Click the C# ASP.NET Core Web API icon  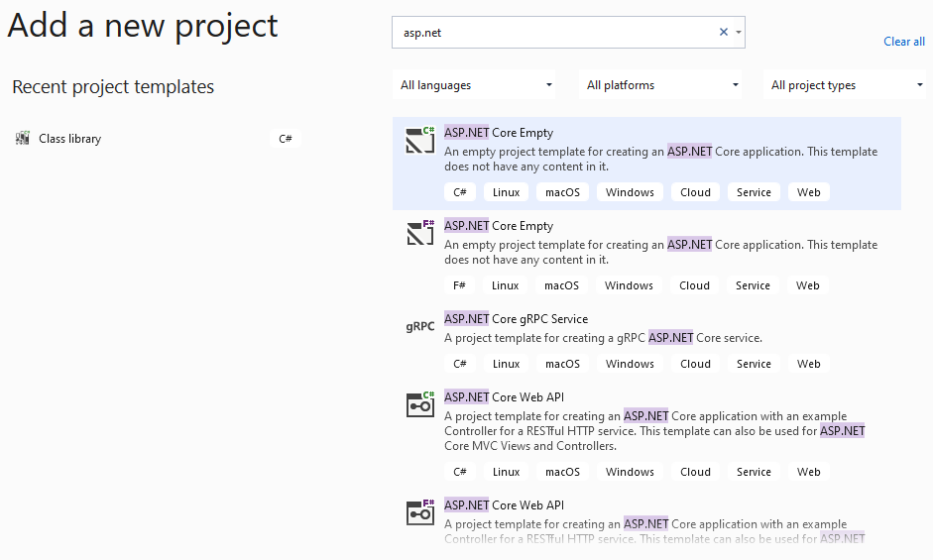click(x=420, y=404)
